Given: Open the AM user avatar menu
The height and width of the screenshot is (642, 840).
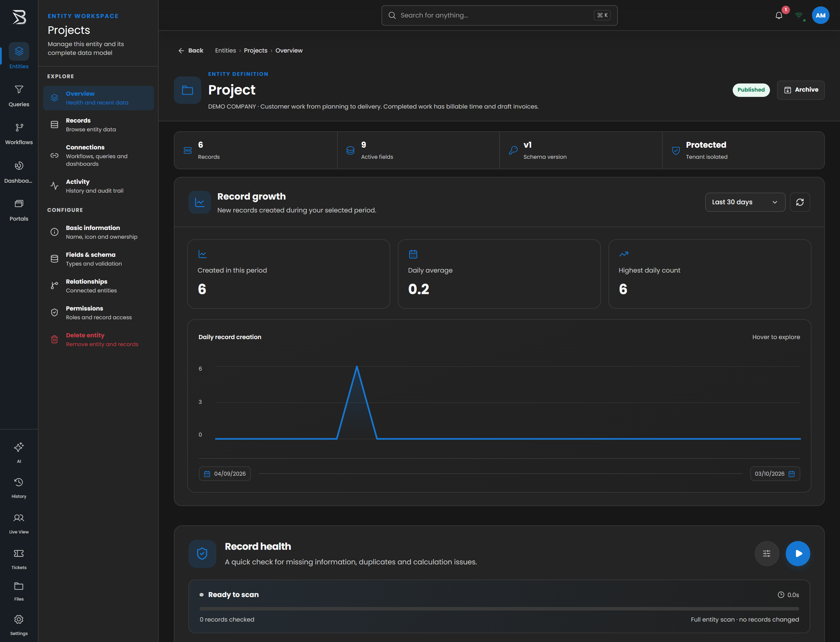Looking at the screenshot, I should (x=820, y=15).
